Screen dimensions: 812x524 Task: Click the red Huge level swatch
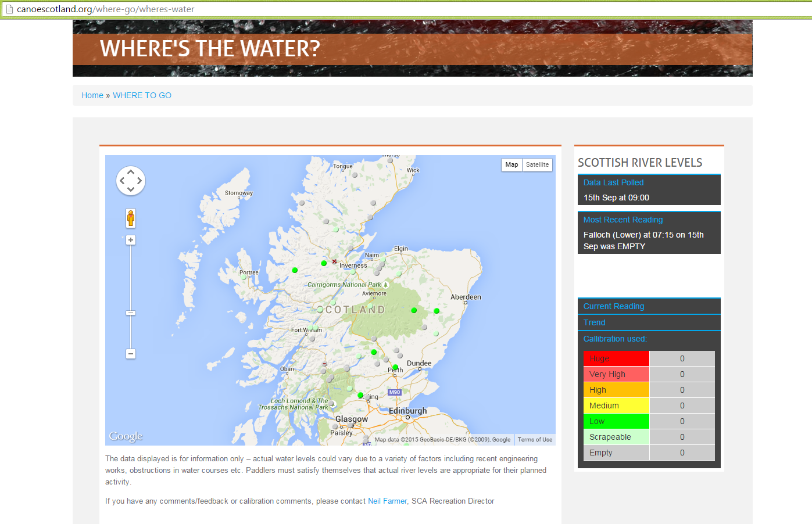(617, 358)
